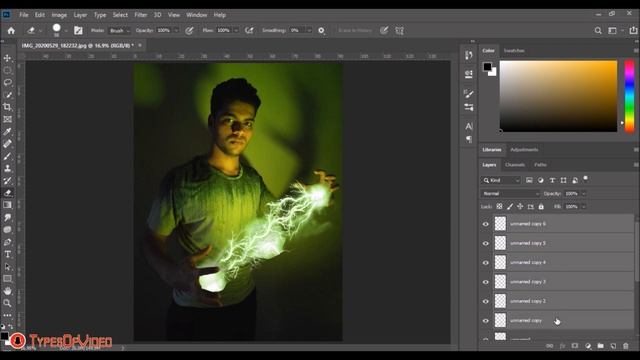Switch to the Channels tab

pos(515,165)
